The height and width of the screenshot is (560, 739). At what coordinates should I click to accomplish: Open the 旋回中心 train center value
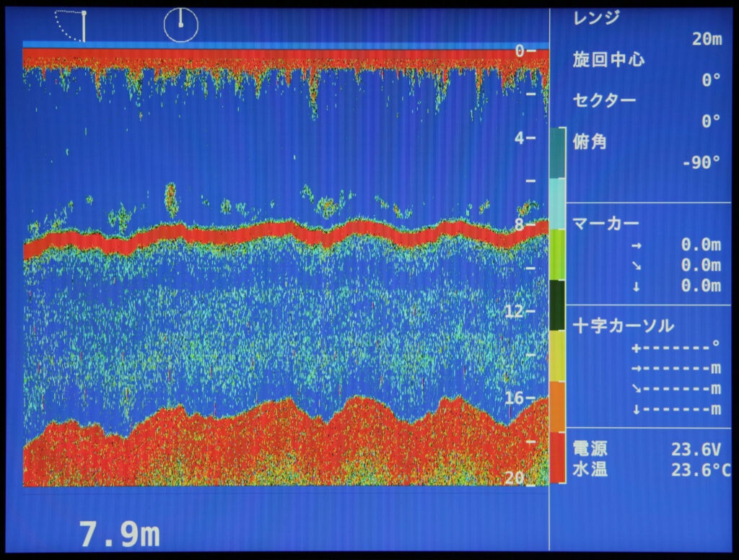coord(711,80)
